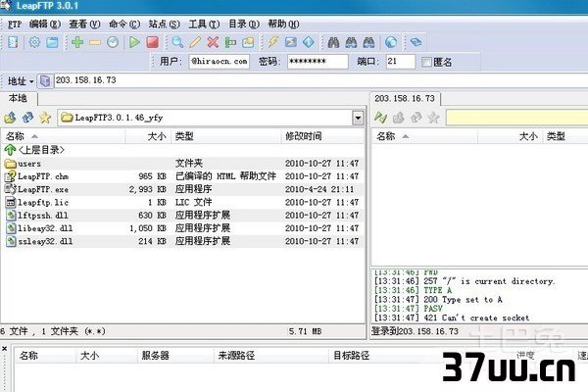Screen dimensions: 588x392
Task: Click the site manager icon in toolbar
Action: click(x=13, y=42)
